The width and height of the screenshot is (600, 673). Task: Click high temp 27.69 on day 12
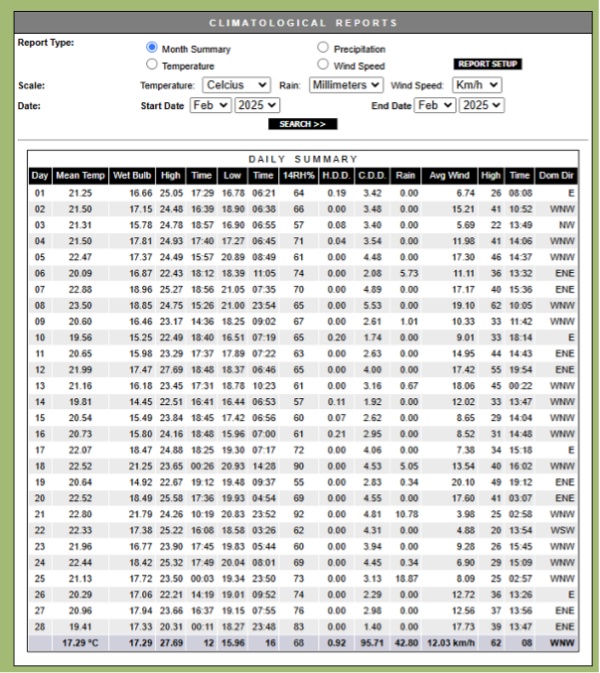pyautogui.click(x=171, y=370)
